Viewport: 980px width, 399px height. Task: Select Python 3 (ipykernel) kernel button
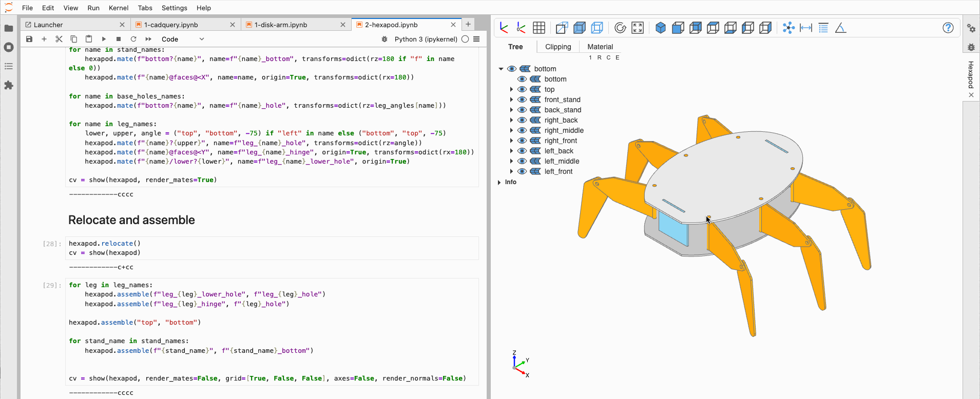point(426,39)
